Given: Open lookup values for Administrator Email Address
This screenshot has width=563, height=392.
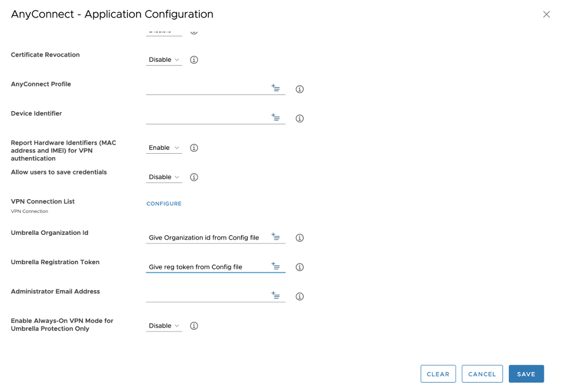Looking at the screenshot, I should tap(275, 295).
